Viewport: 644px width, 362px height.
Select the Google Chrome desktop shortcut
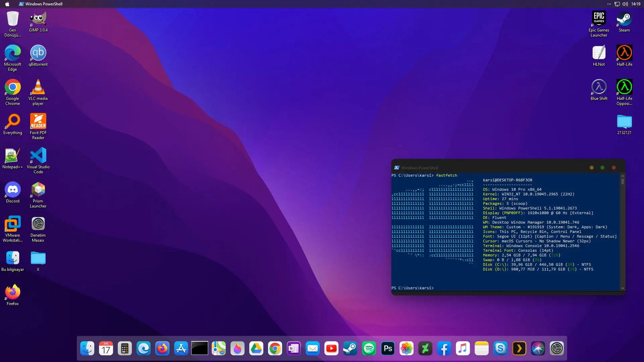tap(13, 92)
